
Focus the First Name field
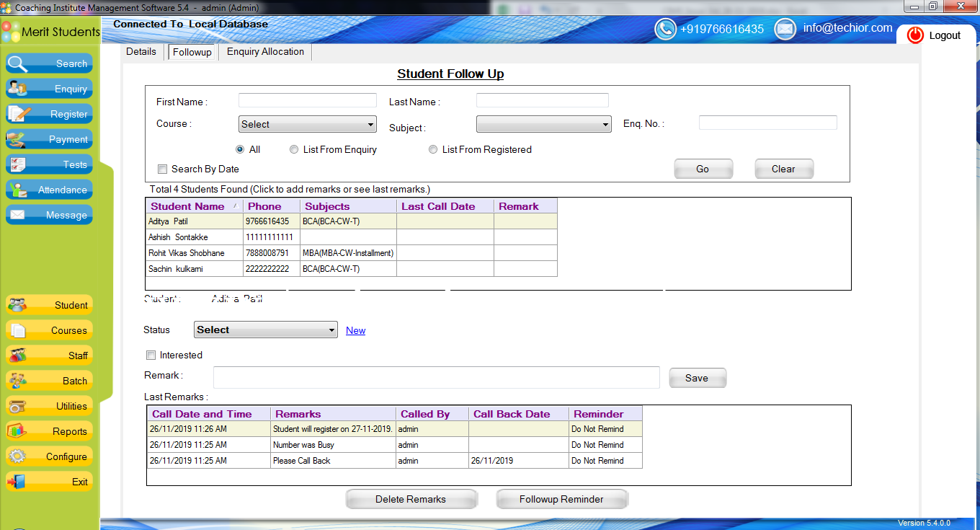pyautogui.click(x=308, y=100)
